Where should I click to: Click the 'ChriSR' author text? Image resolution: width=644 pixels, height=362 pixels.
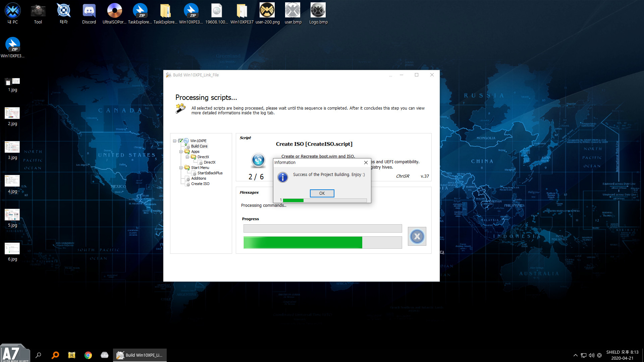pos(402,176)
